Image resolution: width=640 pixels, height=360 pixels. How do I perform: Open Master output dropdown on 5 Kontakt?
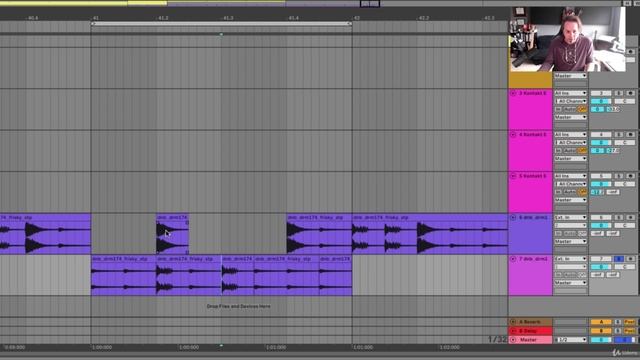pos(570,200)
